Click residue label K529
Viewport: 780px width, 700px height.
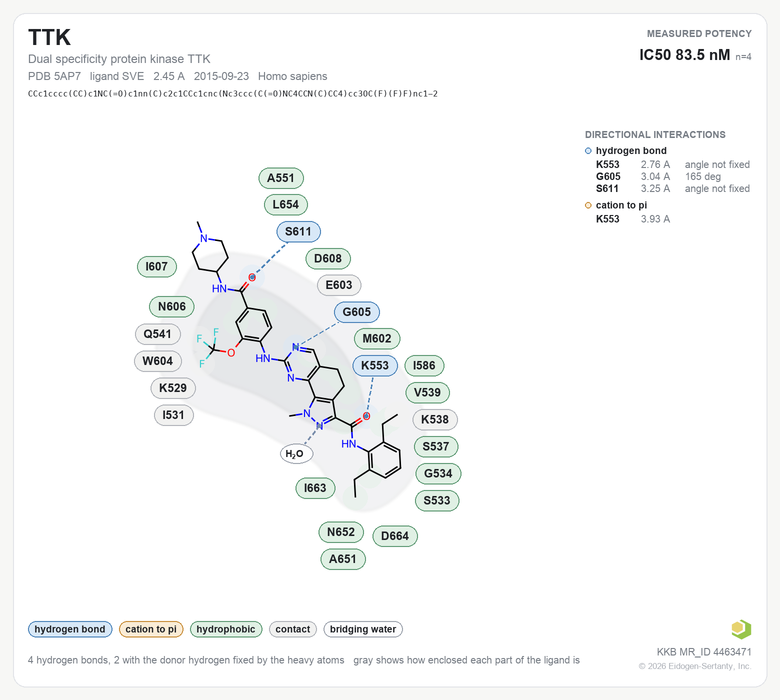(173, 388)
